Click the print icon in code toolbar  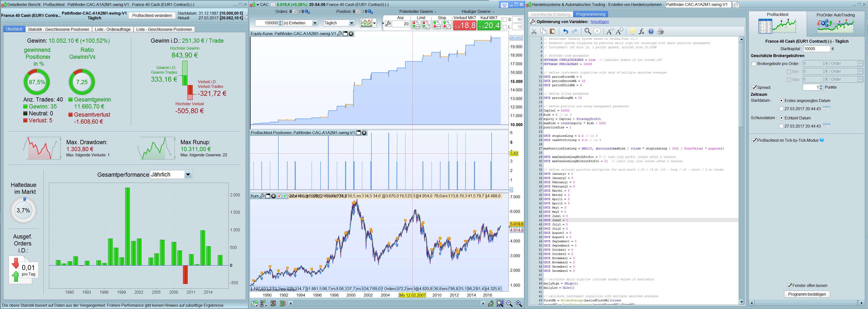pos(660,31)
